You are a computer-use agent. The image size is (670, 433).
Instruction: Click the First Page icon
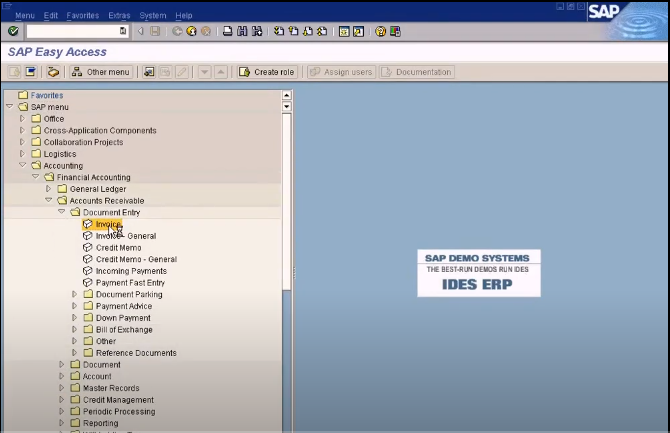tap(279, 31)
